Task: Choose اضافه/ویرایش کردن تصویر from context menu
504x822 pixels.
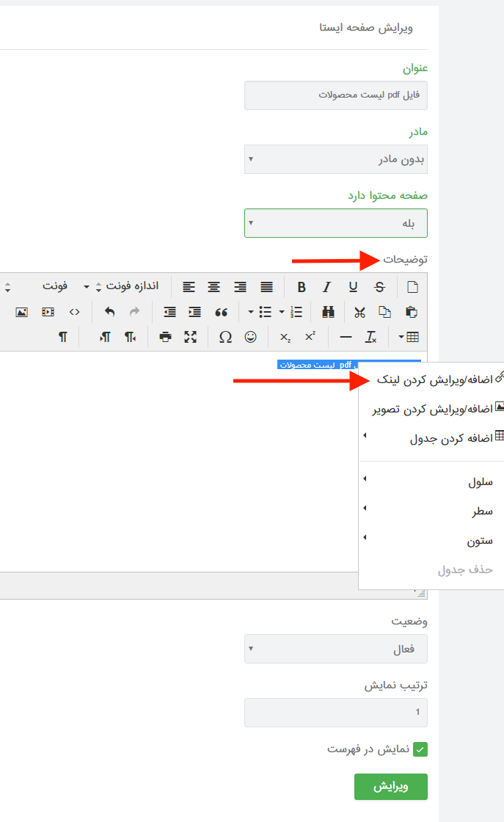Action: (431, 409)
